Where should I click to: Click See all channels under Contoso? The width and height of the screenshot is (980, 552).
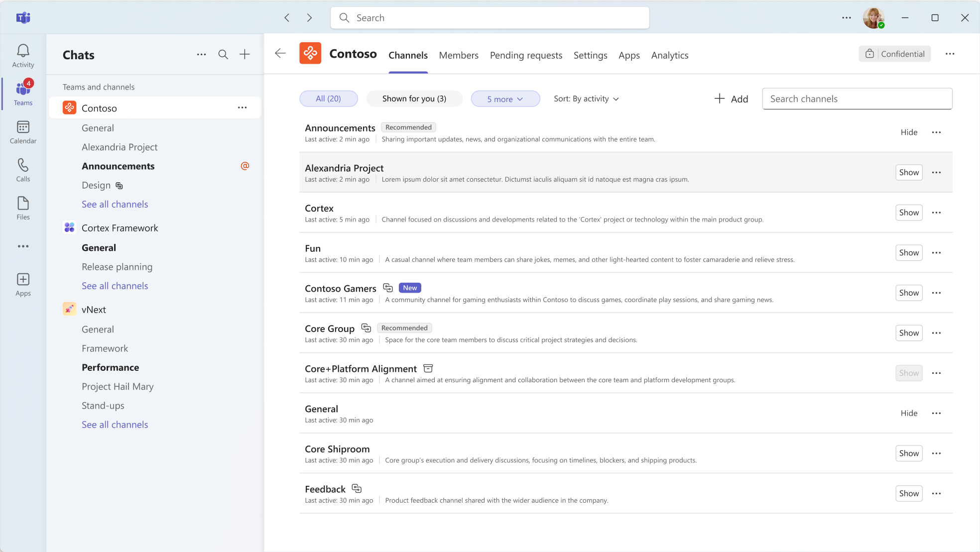pyautogui.click(x=115, y=204)
